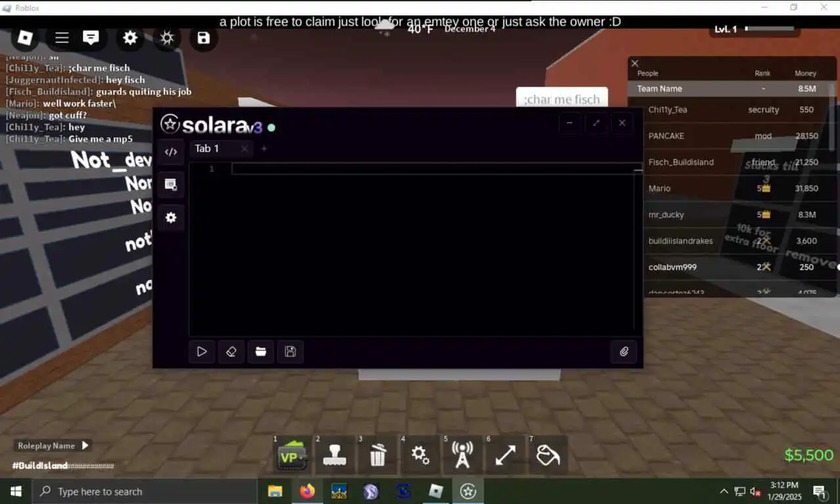Close the Solara window

622,123
